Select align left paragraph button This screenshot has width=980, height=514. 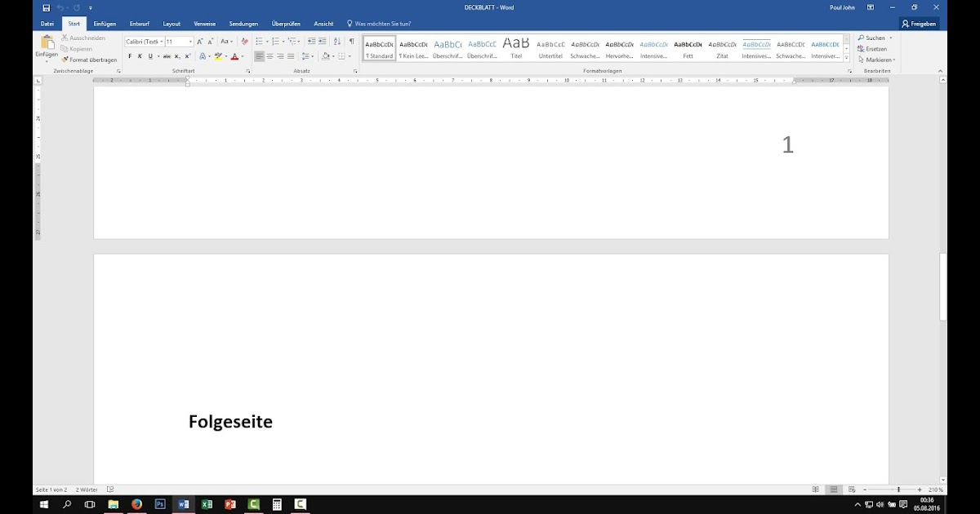[260, 56]
